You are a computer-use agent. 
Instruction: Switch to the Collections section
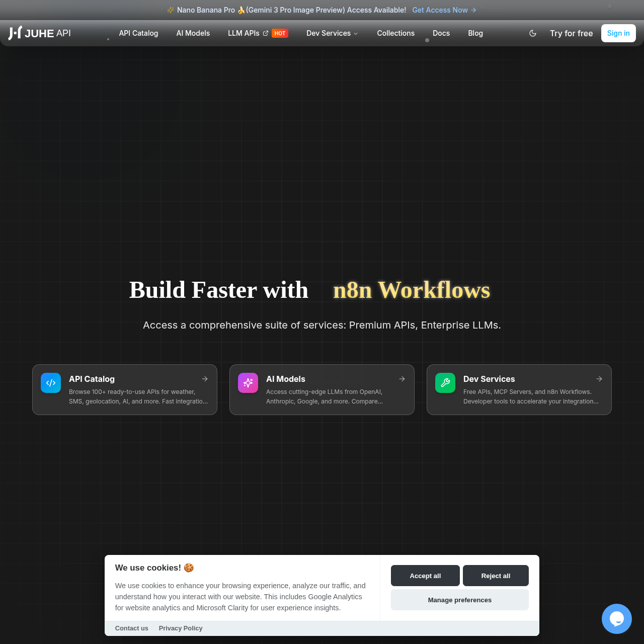[x=395, y=33]
